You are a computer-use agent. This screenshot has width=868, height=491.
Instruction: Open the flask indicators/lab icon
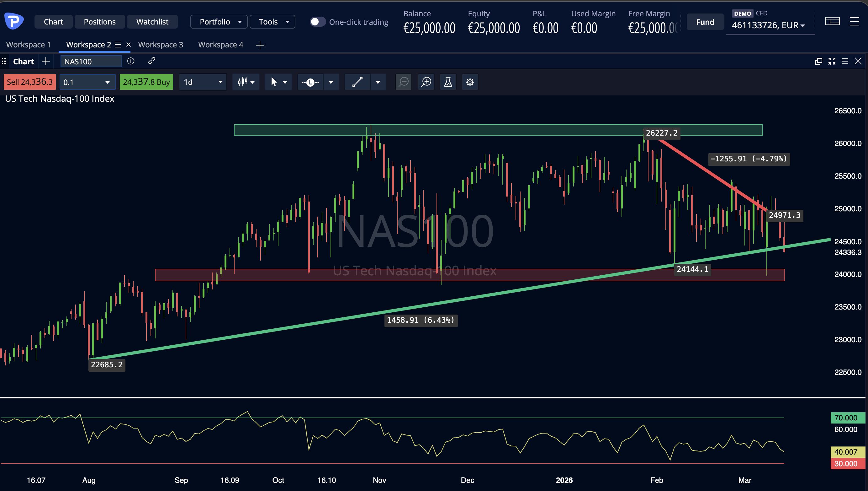pyautogui.click(x=448, y=82)
